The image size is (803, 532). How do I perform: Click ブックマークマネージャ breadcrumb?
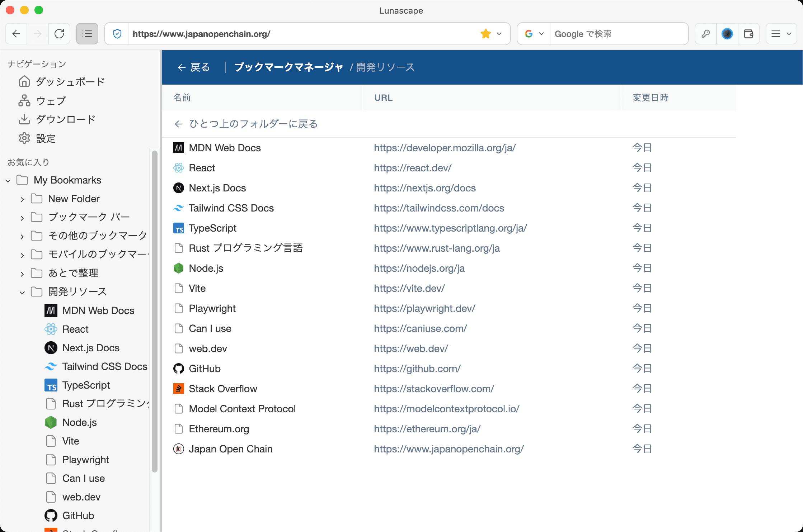pos(289,67)
